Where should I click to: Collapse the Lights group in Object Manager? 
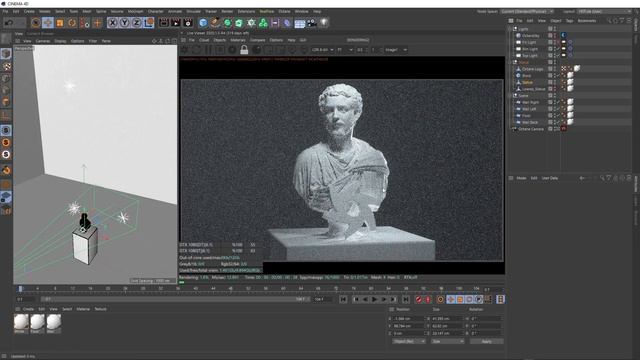(510, 29)
